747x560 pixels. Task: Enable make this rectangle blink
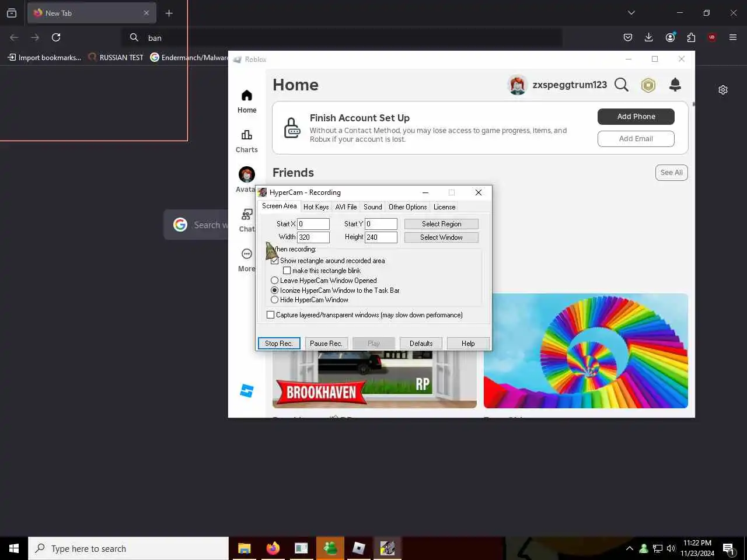(x=322, y=271)
